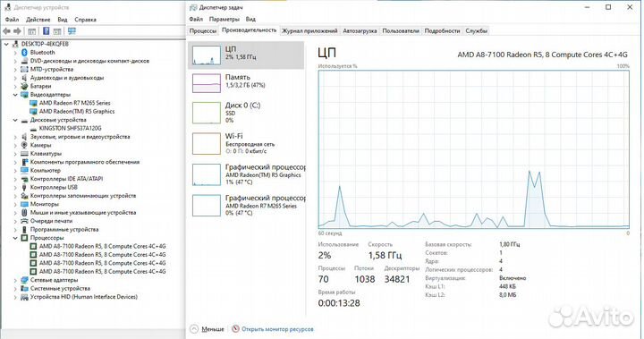Image resolution: width=644 pixels, height=339 pixels.
Task: Select AMD Radeon(TM) R5 Graphics adapter
Action: click(77, 111)
